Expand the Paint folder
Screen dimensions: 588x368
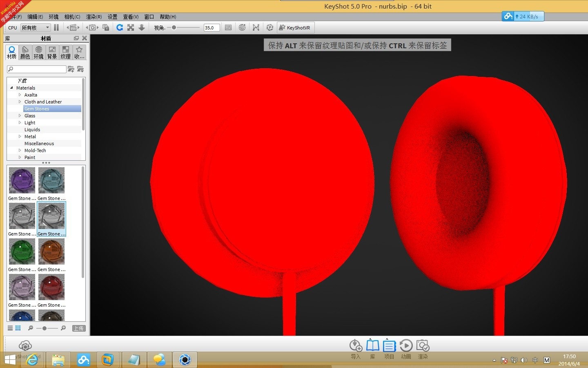pyautogui.click(x=20, y=157)
